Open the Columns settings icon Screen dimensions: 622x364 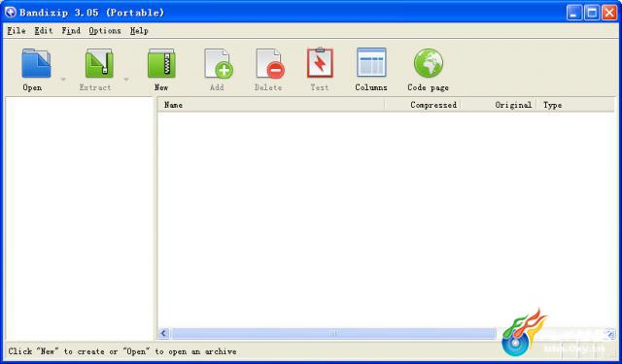[x=371, y=62]
